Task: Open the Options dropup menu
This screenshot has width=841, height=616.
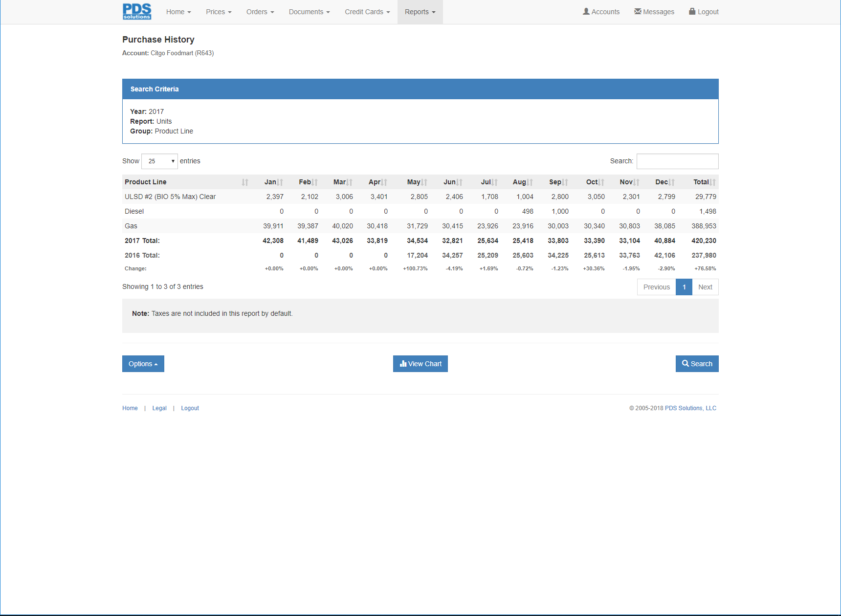Action: pos(143,364)
